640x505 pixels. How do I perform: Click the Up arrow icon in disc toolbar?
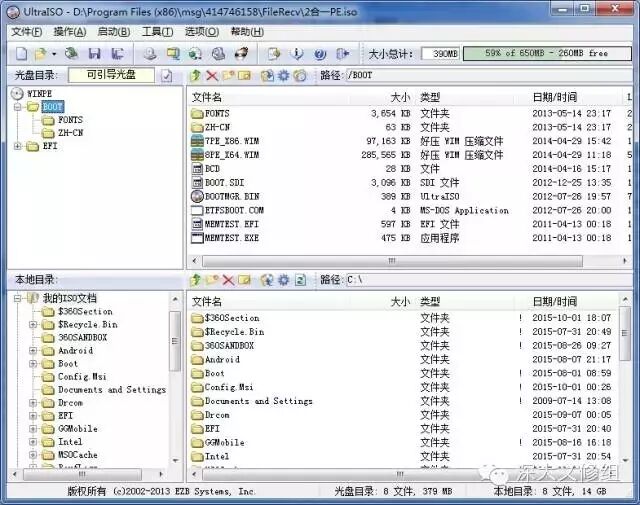pos(196,75)
